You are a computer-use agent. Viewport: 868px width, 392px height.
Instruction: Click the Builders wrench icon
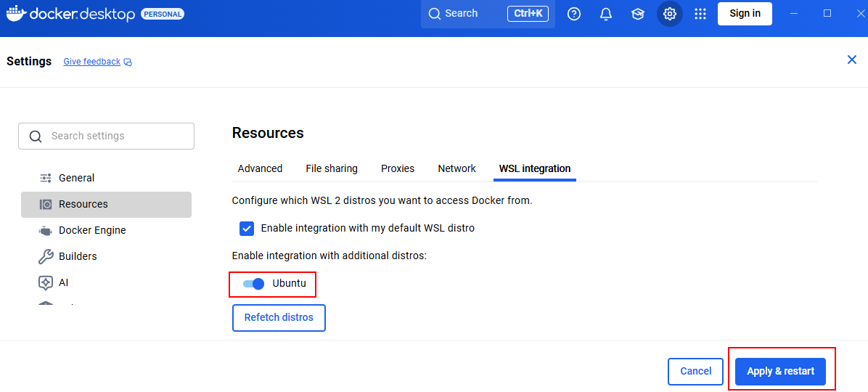tap(46, 256)
